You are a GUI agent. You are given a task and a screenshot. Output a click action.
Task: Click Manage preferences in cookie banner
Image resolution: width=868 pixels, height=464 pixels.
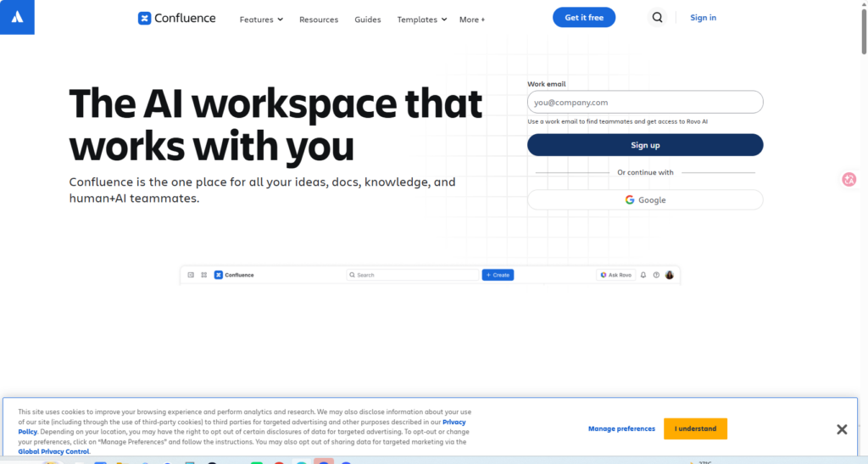point(621,428)
